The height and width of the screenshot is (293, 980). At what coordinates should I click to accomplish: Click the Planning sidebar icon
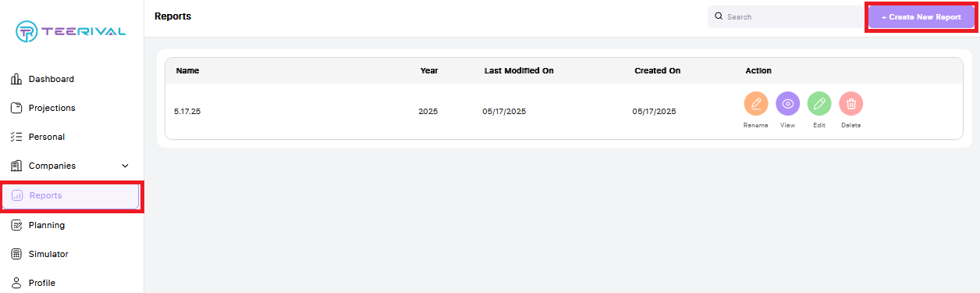[x=16, y=225]
